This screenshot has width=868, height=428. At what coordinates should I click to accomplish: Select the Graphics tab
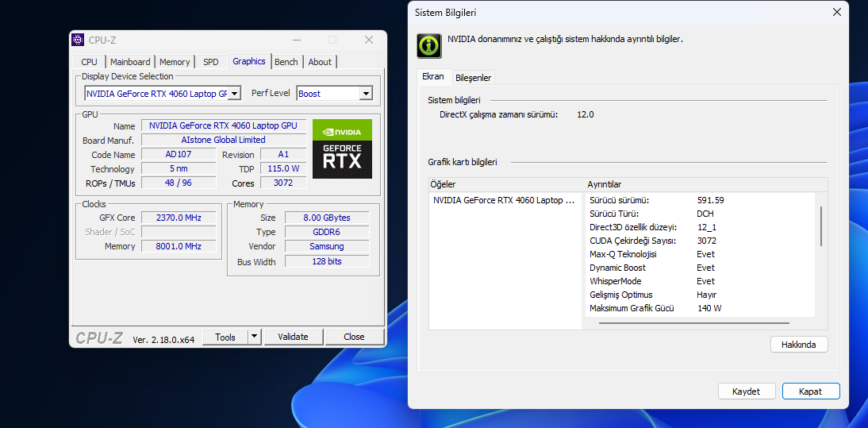coord(249,61)
